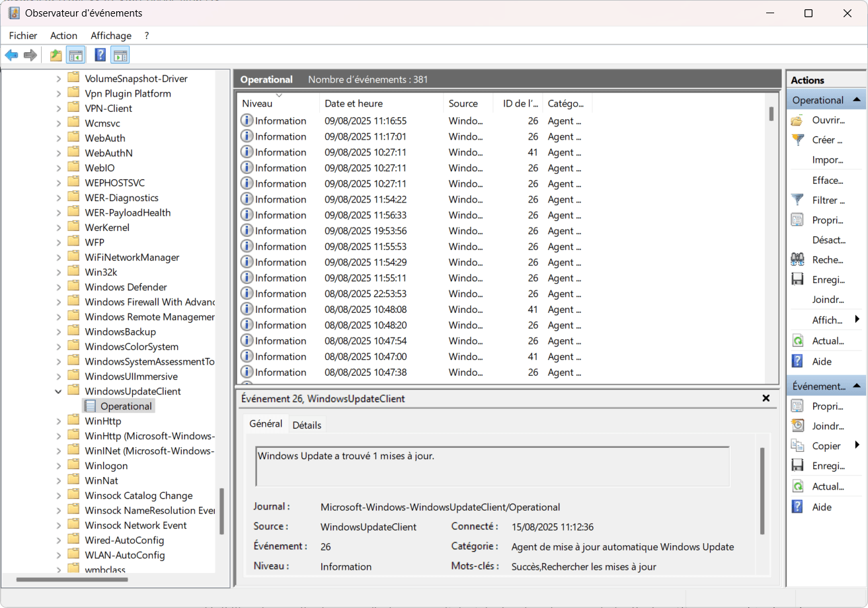Click the event details vertical scrollbar thumb
868x608 pixels.
point(762,491)
